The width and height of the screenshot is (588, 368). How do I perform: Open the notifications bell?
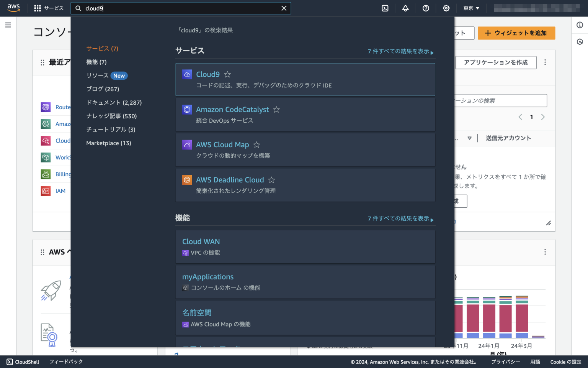(x=405, y=8)
